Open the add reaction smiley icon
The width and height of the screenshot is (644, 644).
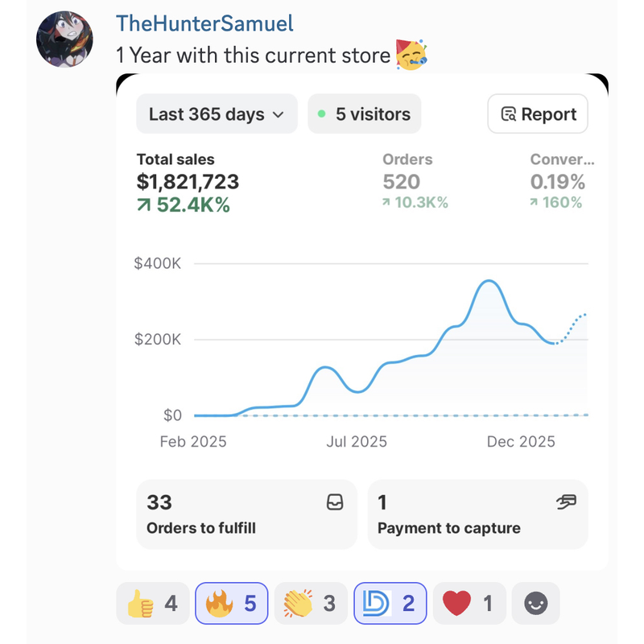(535, 603)
